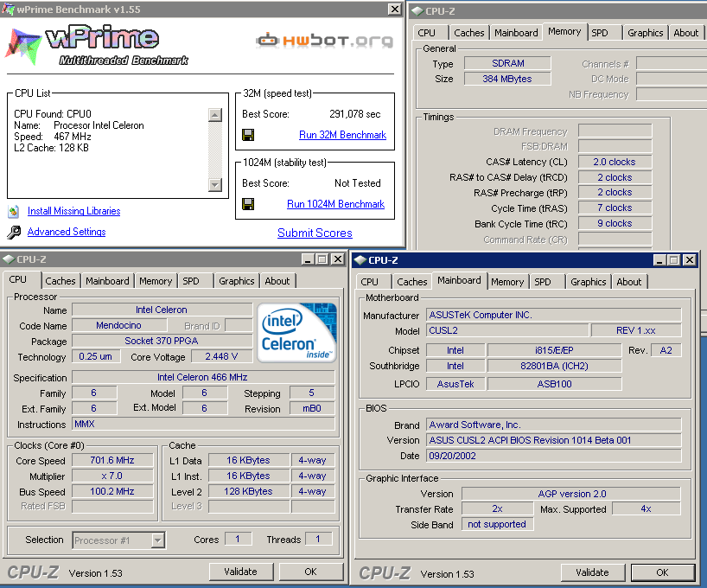Click the floppy save icon beside 1024M score
Viewport: 707px width, 588px height.
click(248, 204)
